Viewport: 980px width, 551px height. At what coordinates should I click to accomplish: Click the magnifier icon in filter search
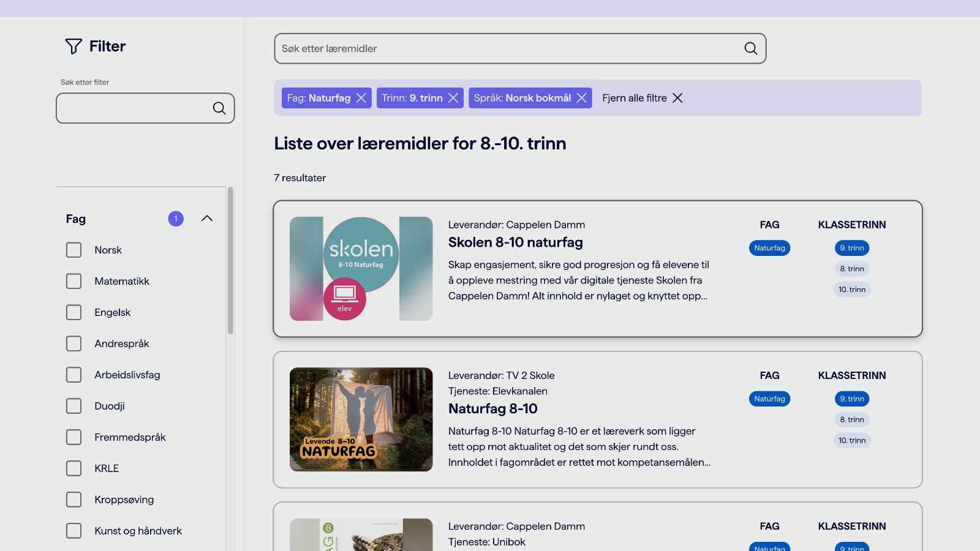(x=219, y=108)
